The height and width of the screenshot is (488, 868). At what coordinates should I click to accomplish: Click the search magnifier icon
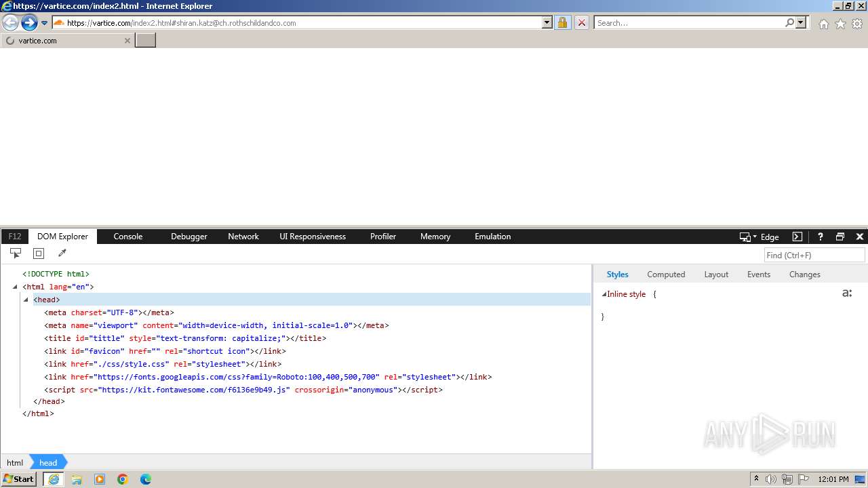click(790, 23)
